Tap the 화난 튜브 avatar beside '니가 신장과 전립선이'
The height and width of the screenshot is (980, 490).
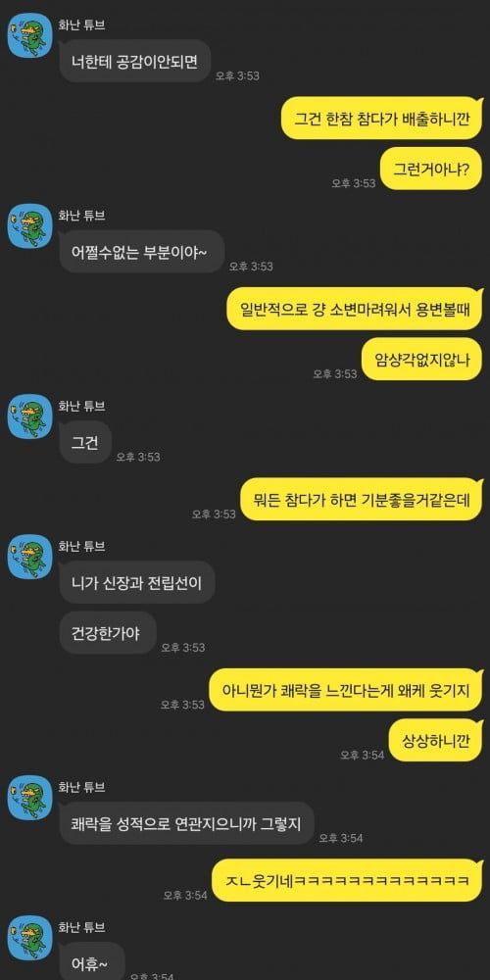pyautogui.click(x=29, y=557)
